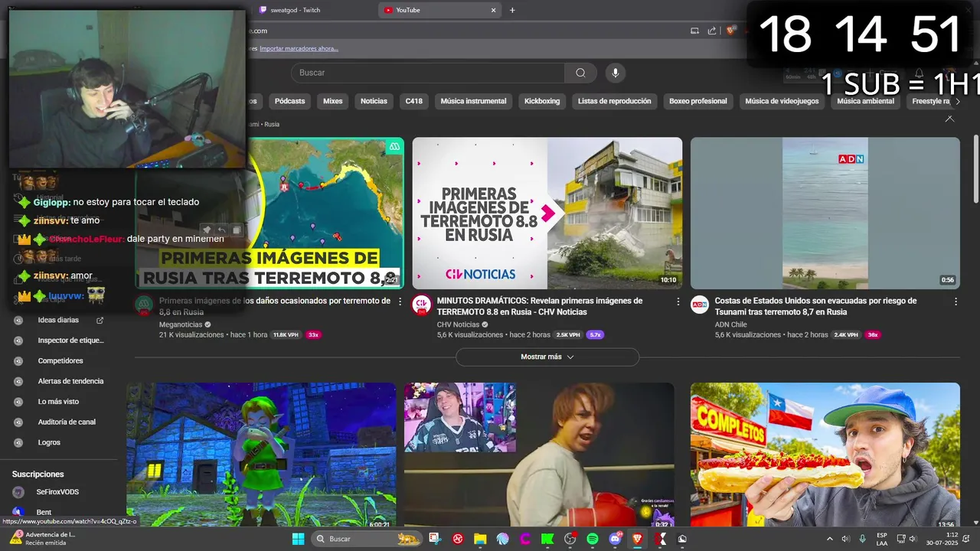Open Lo más visto in sidebar
The width and height of the screenshot is (980, 551).
click(x=59, y=402)
